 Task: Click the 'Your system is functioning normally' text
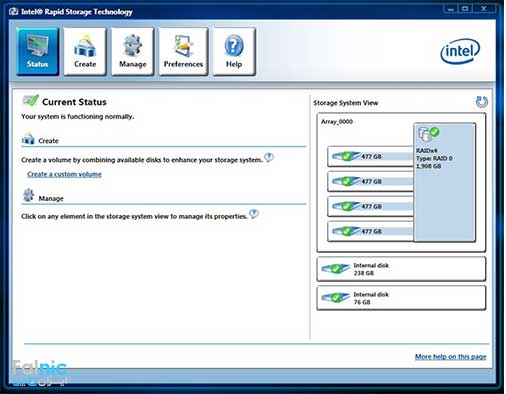pos(78,117)
